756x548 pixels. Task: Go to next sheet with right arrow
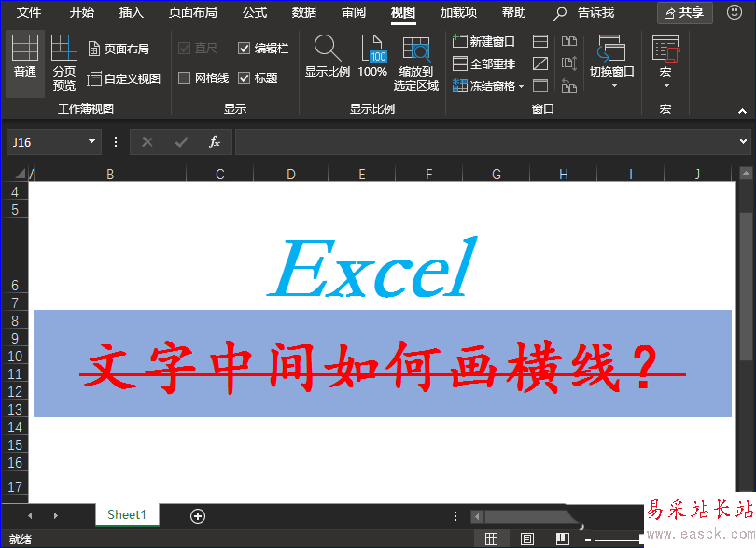pos(56,515)
